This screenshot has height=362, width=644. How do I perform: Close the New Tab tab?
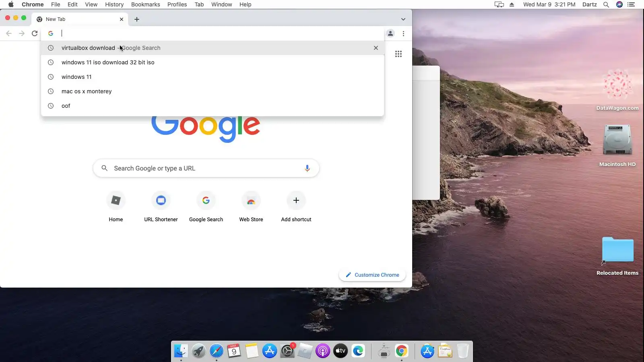tap(122, 19)
